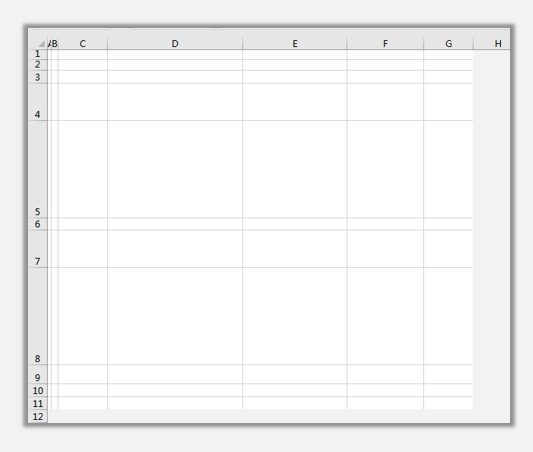This screenshot has width=533, height=452.
Task: Select row 6 header
Action: pos(37,224)
